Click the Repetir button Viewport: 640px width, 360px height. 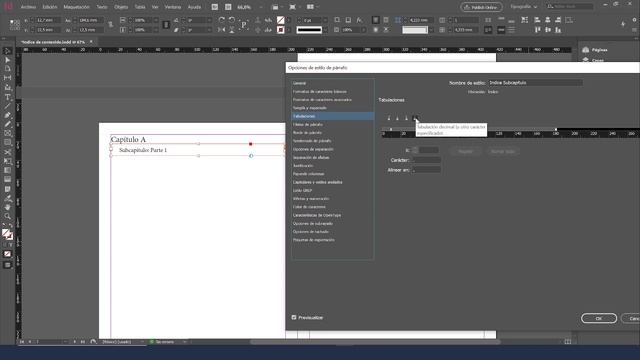(465, 151)
